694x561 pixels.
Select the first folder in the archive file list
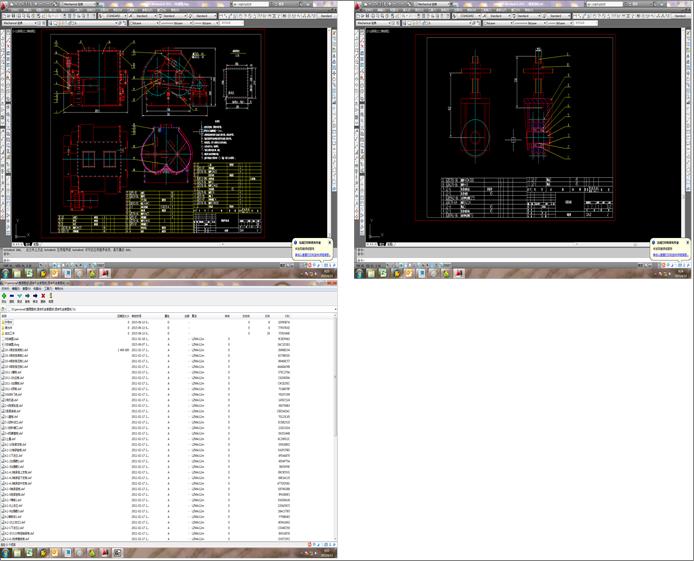(x=10, y=322)
